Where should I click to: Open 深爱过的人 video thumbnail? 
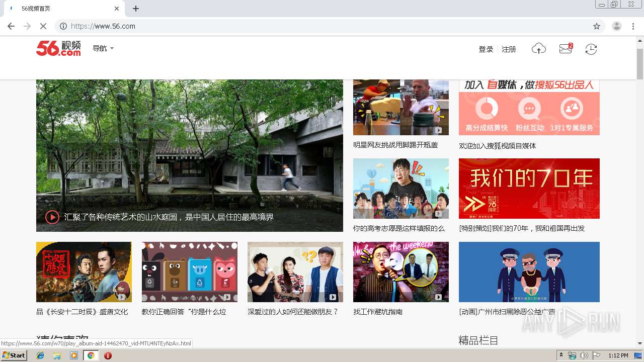click(295, 272)
